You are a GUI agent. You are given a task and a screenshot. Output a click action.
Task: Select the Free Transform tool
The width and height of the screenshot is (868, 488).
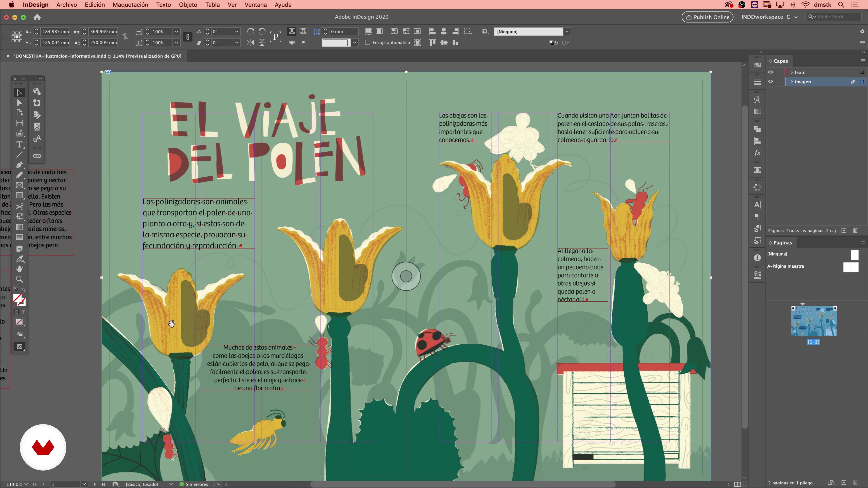19,217
